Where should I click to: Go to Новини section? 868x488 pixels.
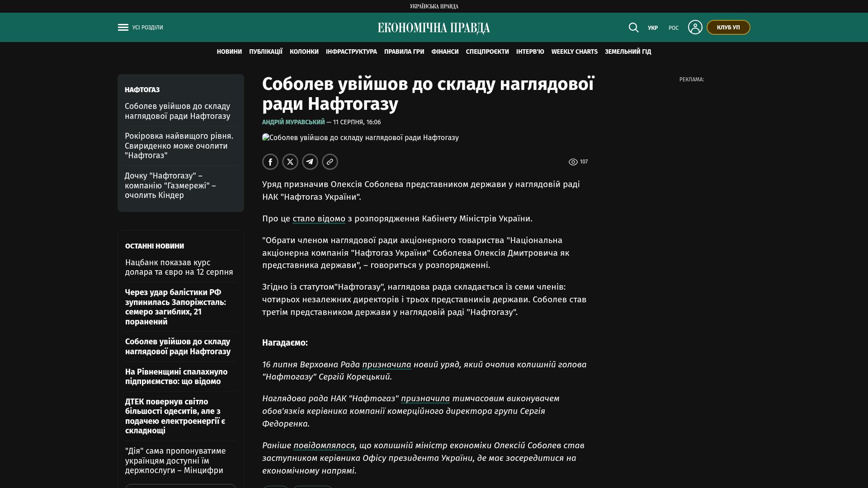[x=229, y=52]
